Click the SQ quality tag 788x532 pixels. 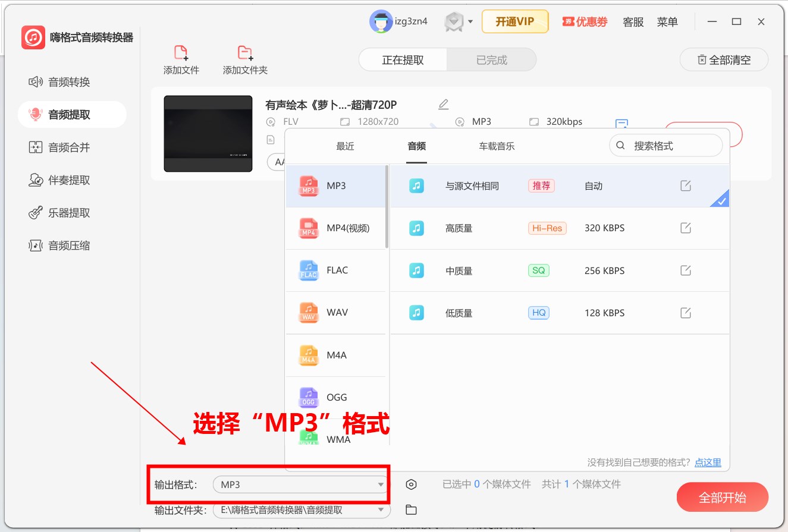point(538,270)
